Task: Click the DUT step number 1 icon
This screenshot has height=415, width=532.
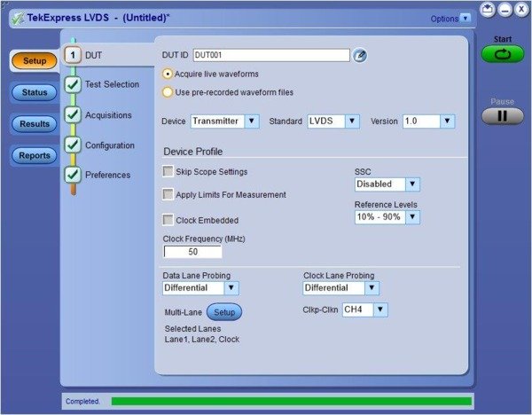Action: (x=73, y=55)
